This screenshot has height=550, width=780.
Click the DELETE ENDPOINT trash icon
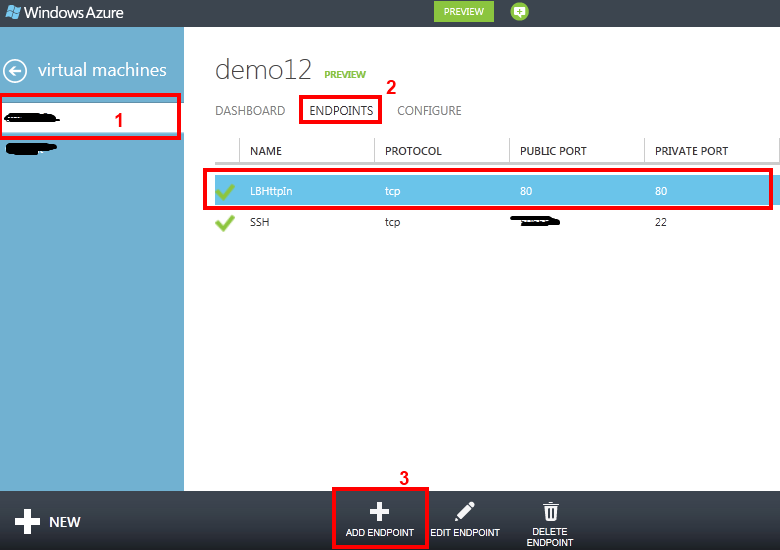551,511
